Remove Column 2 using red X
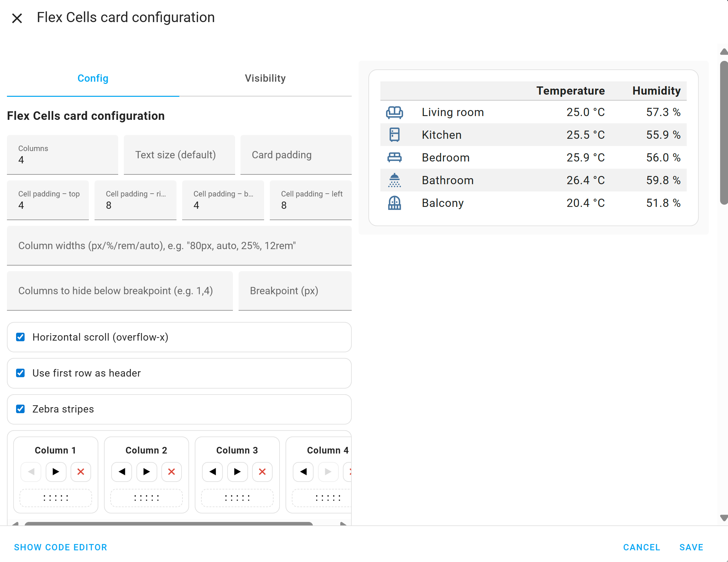 pyautogui.click(x=171, y=471)
